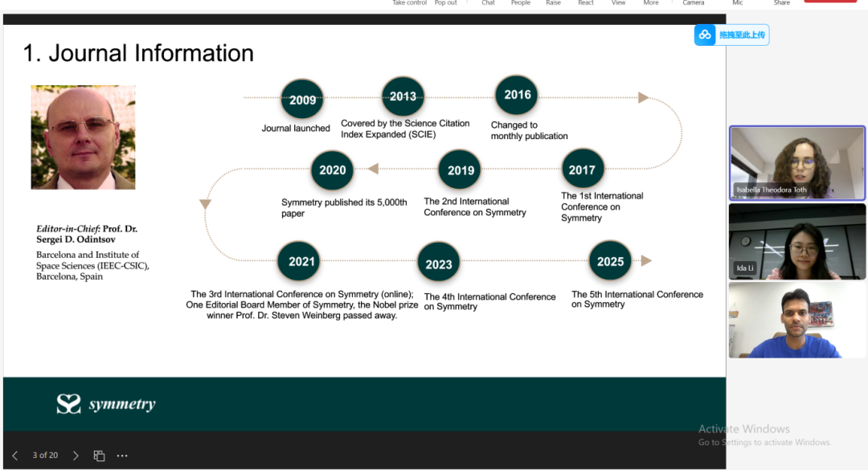The width and height of the screenshot is (868, 470).
Task: Open the slide grid view icon
Action: (100, 456)
